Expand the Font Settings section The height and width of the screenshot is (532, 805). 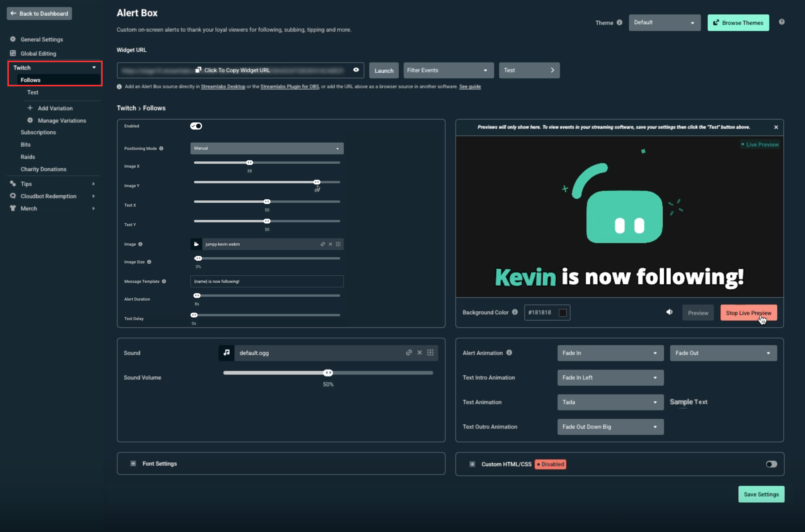[133, 463]
